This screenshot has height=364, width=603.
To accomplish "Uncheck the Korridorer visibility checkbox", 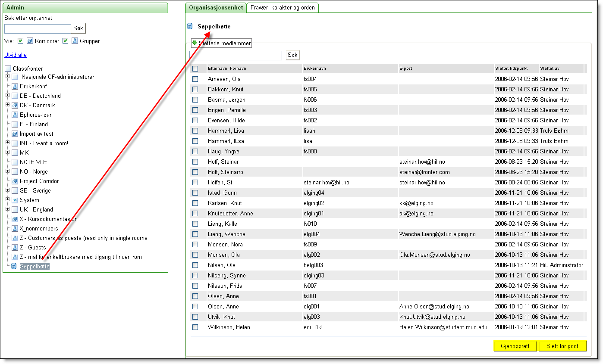I will point(20,41).
